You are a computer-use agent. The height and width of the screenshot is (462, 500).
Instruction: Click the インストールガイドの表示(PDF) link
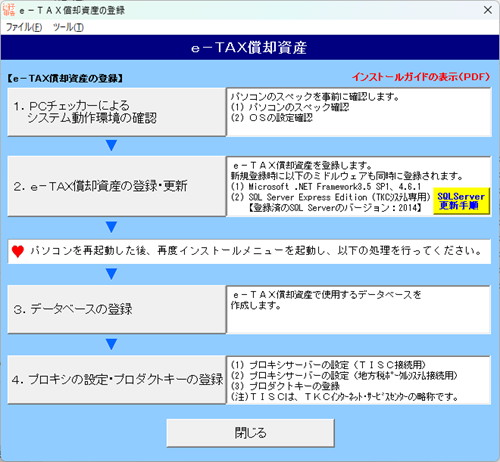[421, 77]
